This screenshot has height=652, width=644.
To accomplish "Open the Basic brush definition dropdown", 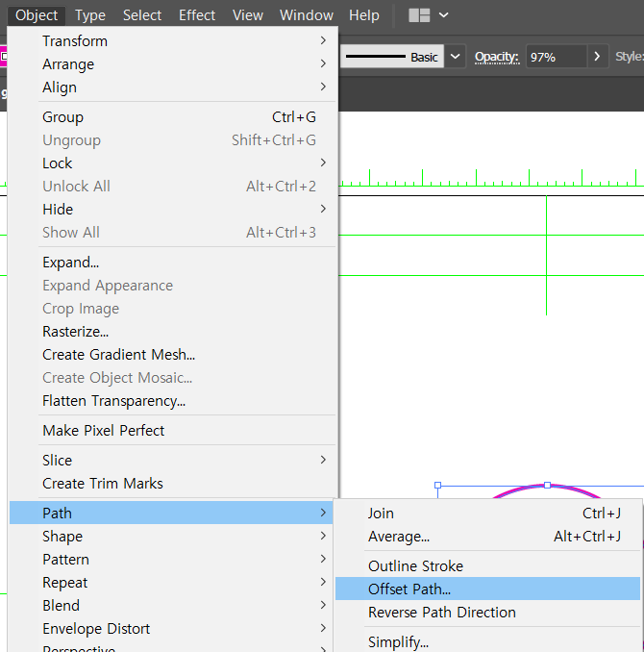I will point(456,56).
